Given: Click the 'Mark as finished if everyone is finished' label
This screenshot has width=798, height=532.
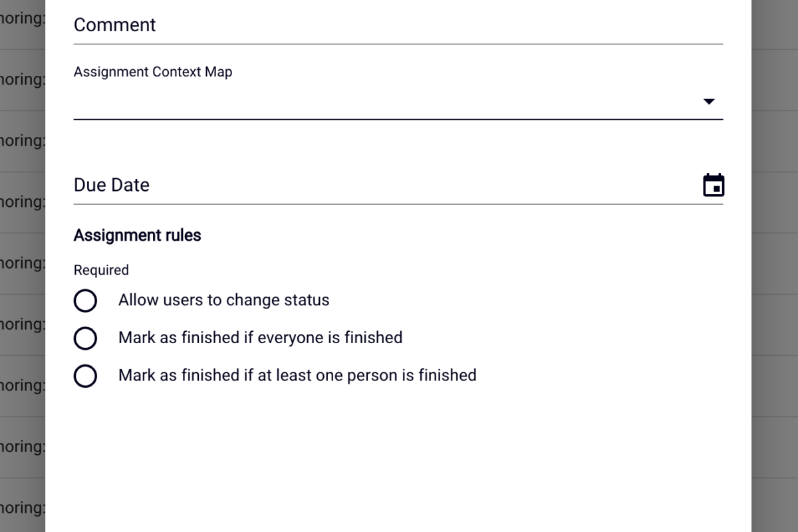Looking at the screenshot, I should 261,338.
